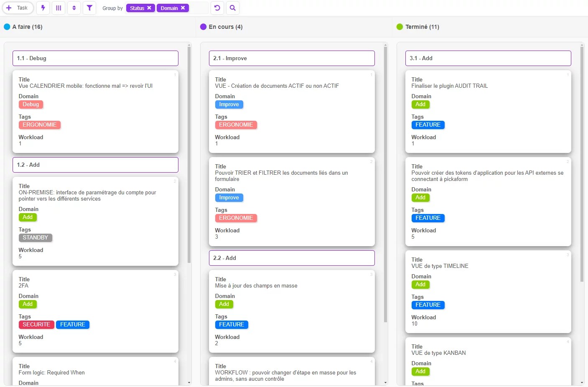Select the 'A faire (16)' column header
Viewport: 588px width, 387px height.
[x=27, y=27]
